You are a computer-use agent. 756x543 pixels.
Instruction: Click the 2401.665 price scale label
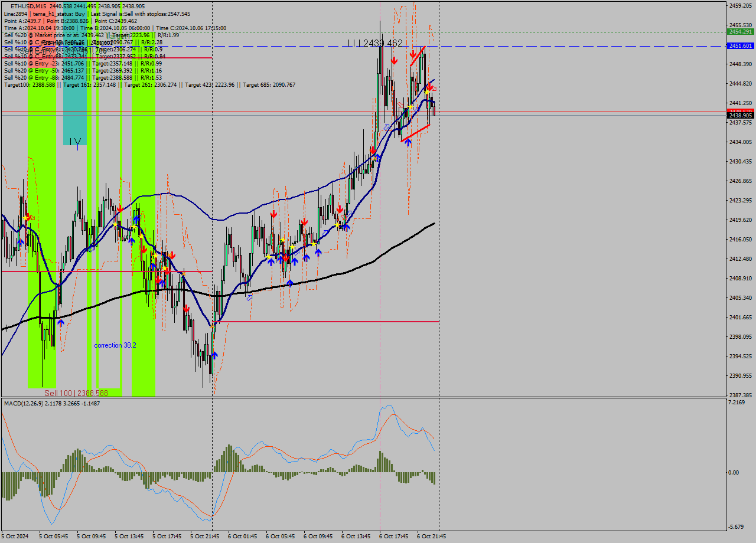pyautogui.click(x=741, y=317)
